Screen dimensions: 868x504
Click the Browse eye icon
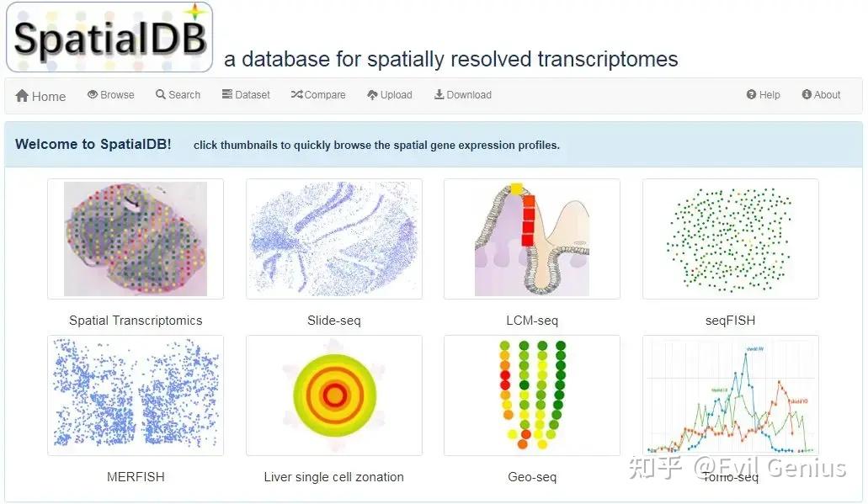click(93, 95)
